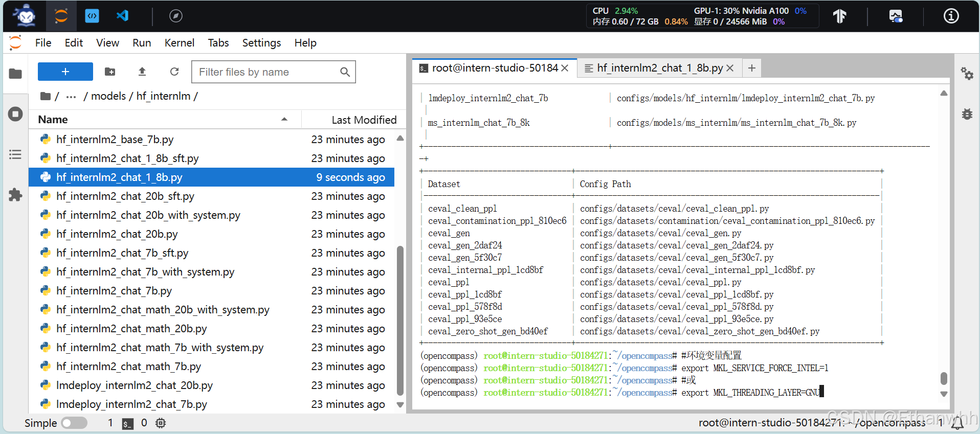Open the Run menu
This screenshot has height=434, width=980.
pyautogui.click(x=142, y=43)
